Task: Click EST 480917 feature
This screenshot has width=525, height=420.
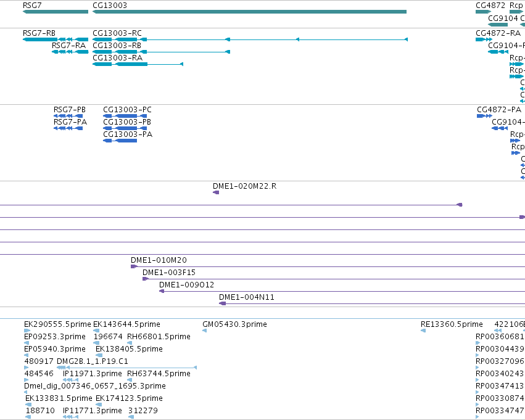Action: click(27, 368)
